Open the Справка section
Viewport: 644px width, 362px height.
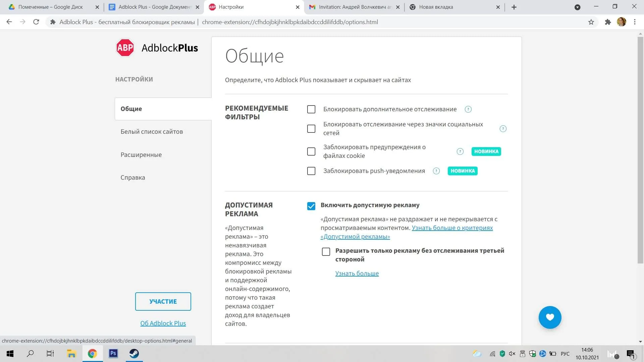[x=133, y=178]
